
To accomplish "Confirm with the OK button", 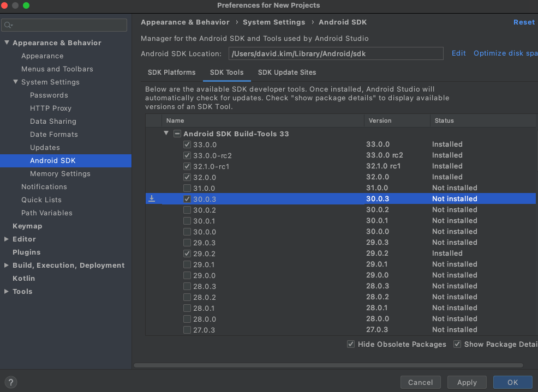I will [x=512, y=382].
